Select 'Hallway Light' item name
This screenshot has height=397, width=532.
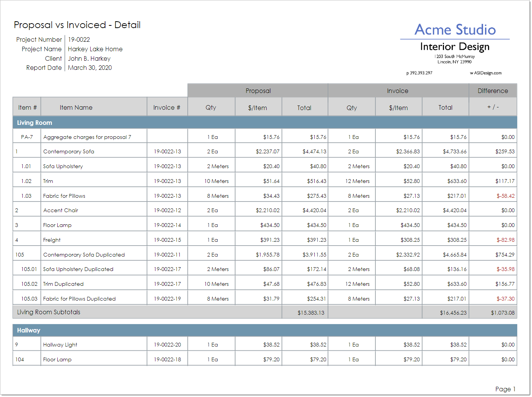60,345
